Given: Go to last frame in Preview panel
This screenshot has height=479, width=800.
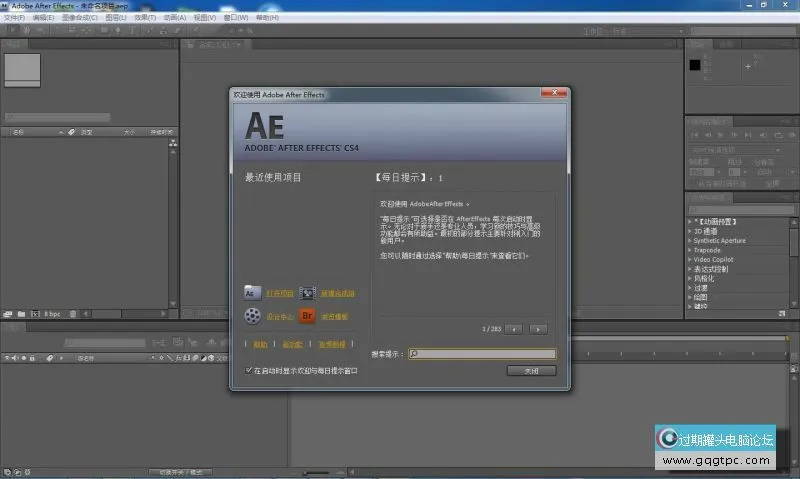Looking at the screenshot, I should [x=748, y=135].
